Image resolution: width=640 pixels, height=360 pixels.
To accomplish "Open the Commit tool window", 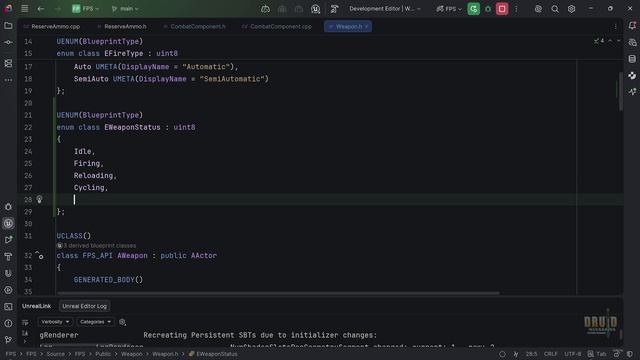I will 8,42.
